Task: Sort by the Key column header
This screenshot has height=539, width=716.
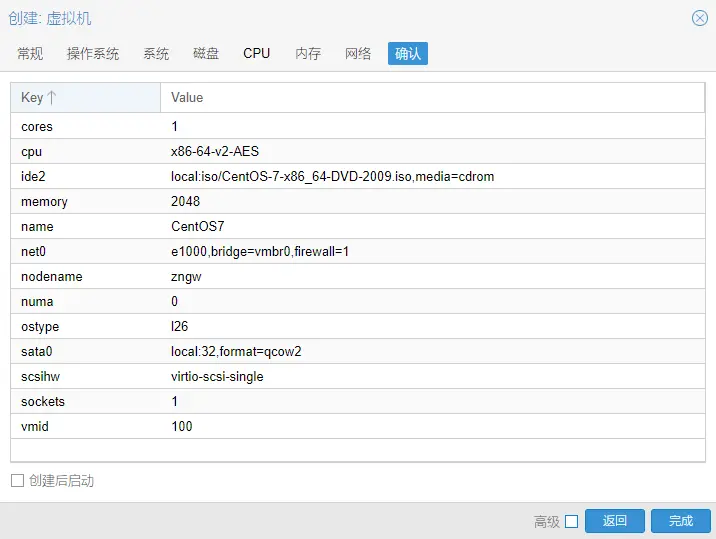Action: (x=85, y=97)
